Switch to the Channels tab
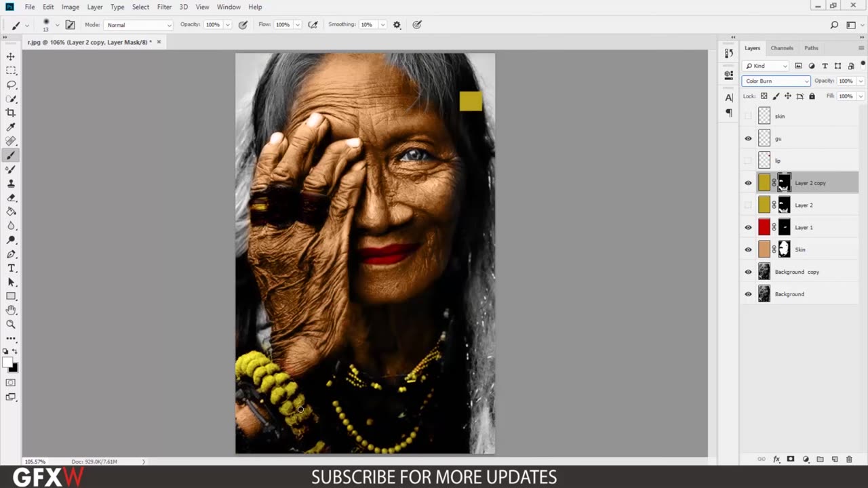 coord(782,48)
